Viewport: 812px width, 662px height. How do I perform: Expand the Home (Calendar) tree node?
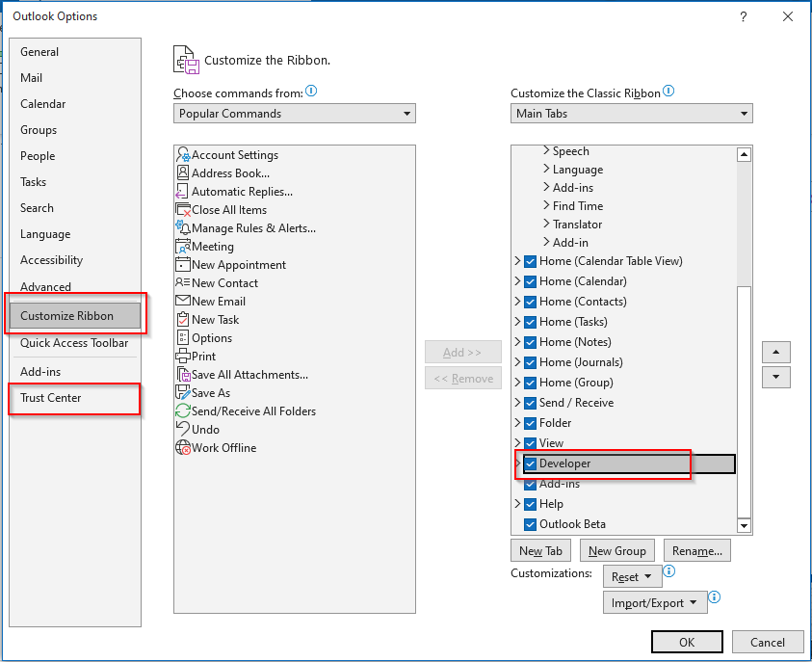click(517, 281)
